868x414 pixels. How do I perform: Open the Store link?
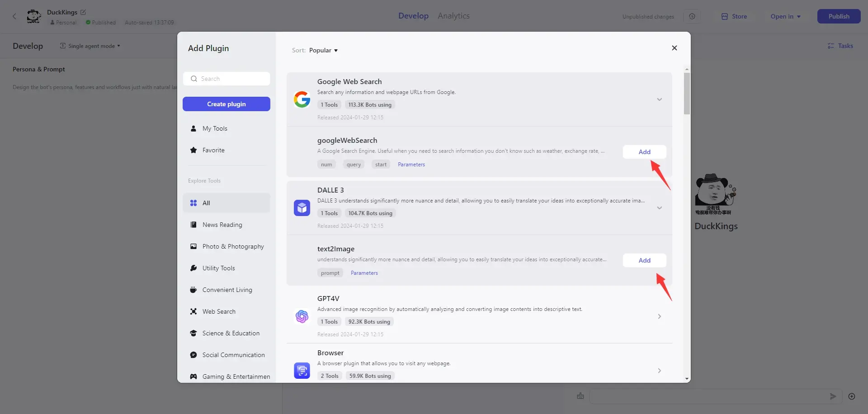pos(734,16)
